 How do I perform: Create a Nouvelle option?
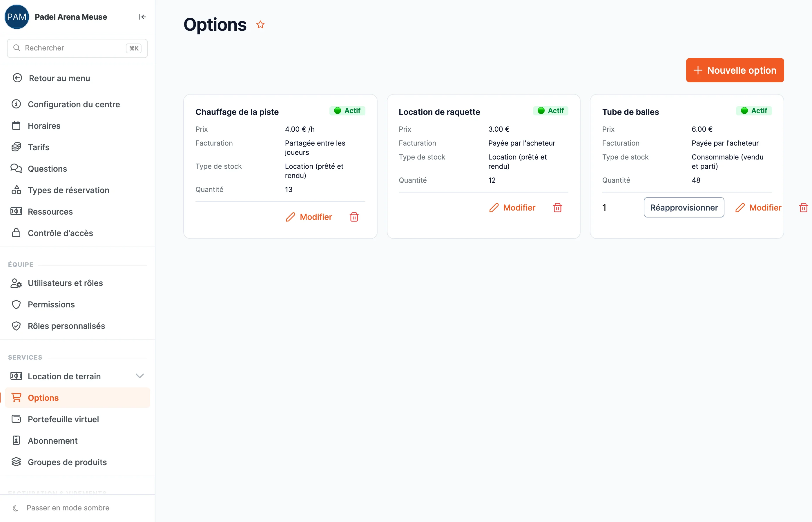click(735, 70)
